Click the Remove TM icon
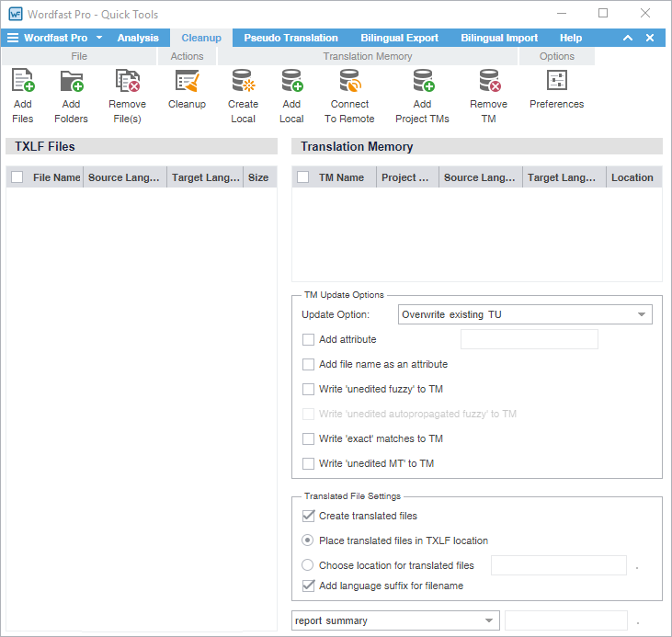 489,81
